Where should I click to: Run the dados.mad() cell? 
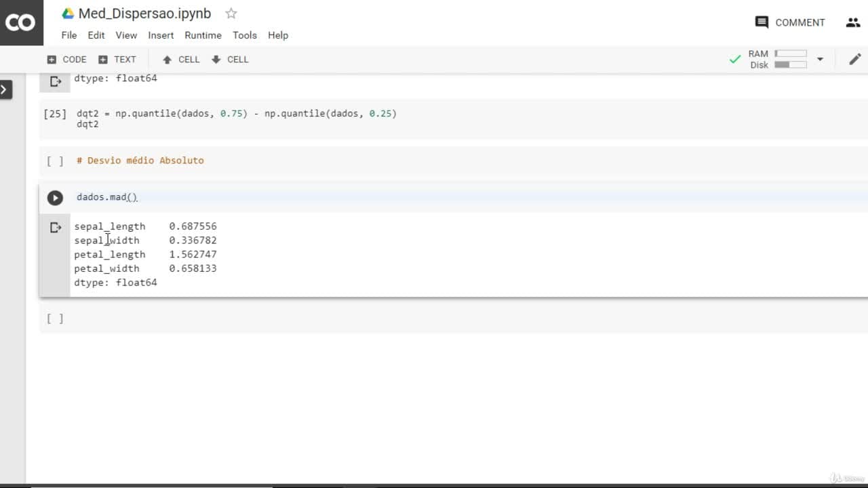point(55,198)
